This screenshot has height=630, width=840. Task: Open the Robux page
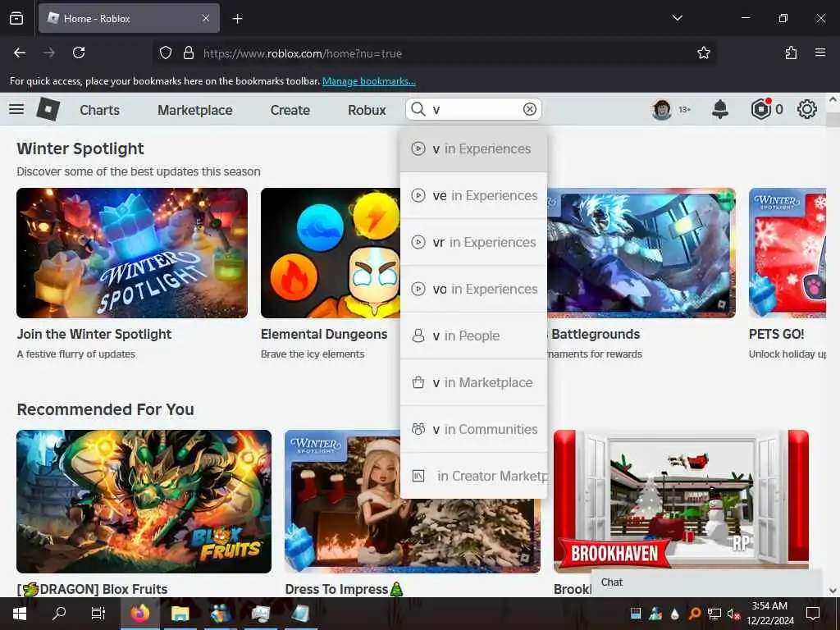(367, 110)
